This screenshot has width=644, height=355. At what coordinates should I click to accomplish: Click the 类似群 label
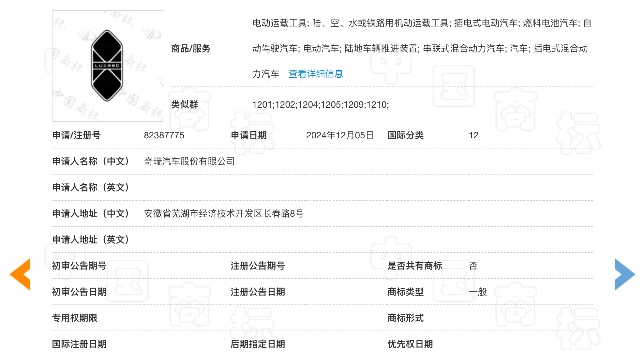click(185, 105)
